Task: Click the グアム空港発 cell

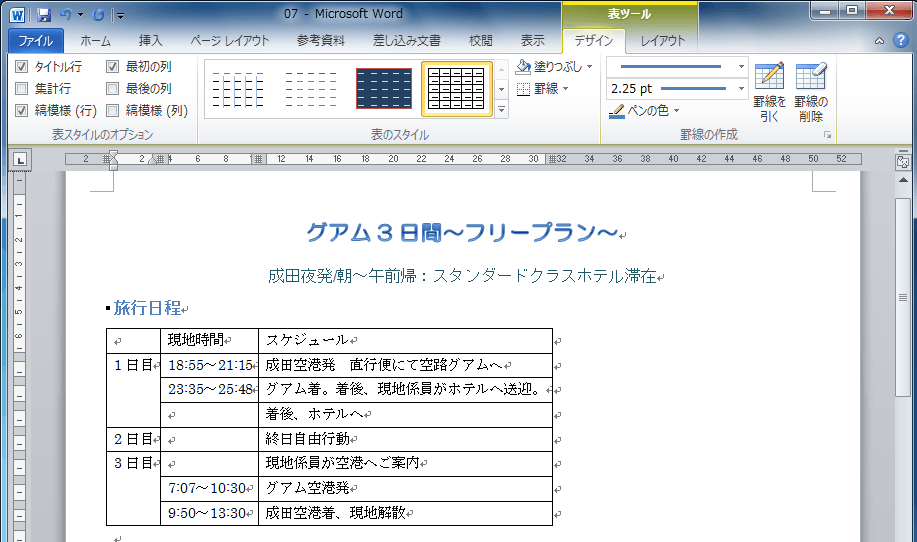Action: coord(405,488)
